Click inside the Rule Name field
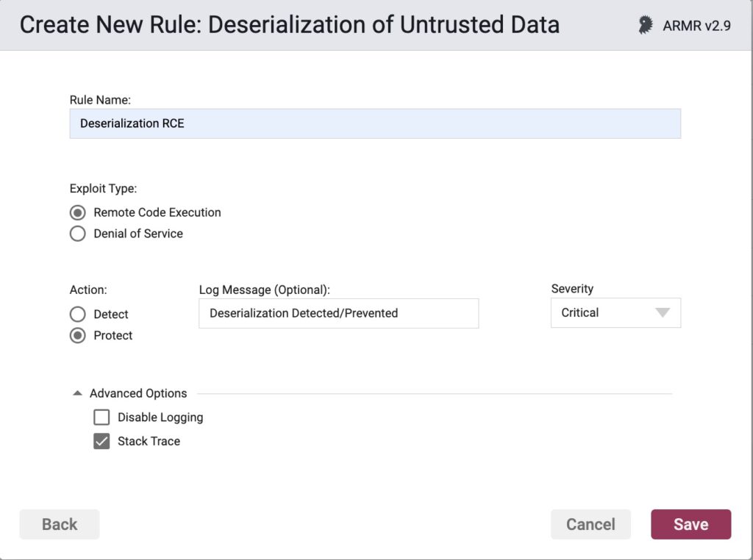Screen dimensions: 753x560 tap(375, 123)
